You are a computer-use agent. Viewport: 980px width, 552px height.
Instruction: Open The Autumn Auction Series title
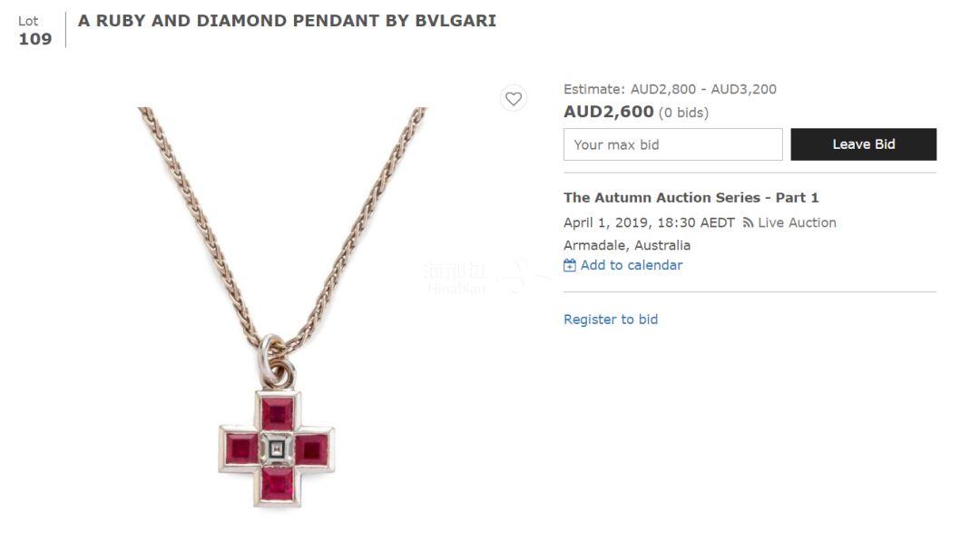coord(691,197)
